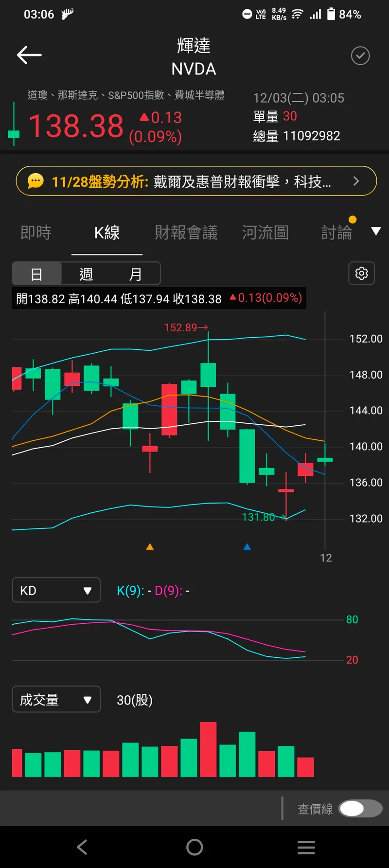Tap the 152.89 high price label
Viewport: 389px width, 868px height.
click(186, 327)
